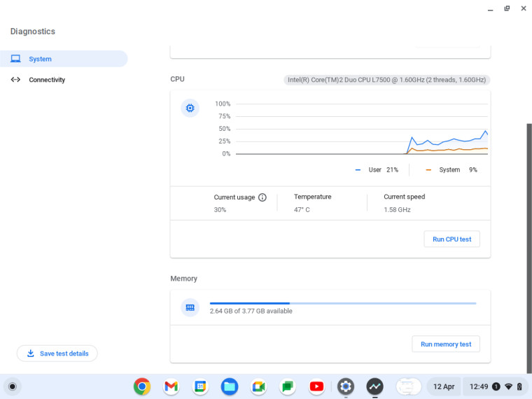Open the calendar date 12 Apr
532x399 pixels.
[443, 386]
